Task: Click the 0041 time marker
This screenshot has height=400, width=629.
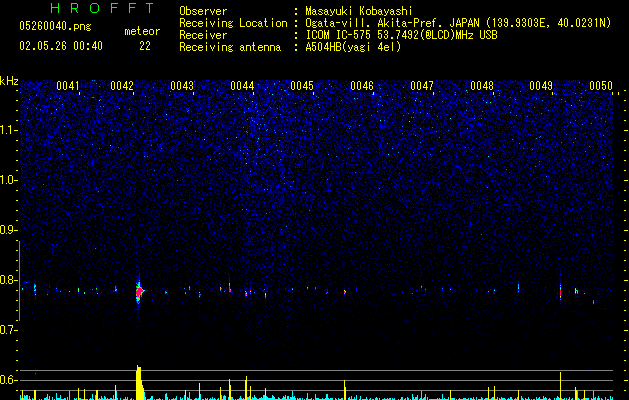Action: click(68, 86)
